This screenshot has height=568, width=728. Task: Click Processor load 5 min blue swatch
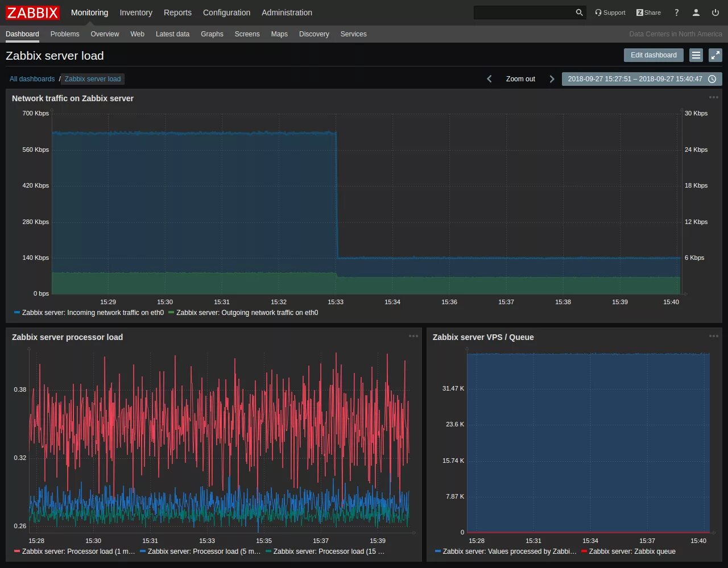[x=143, y=552]
